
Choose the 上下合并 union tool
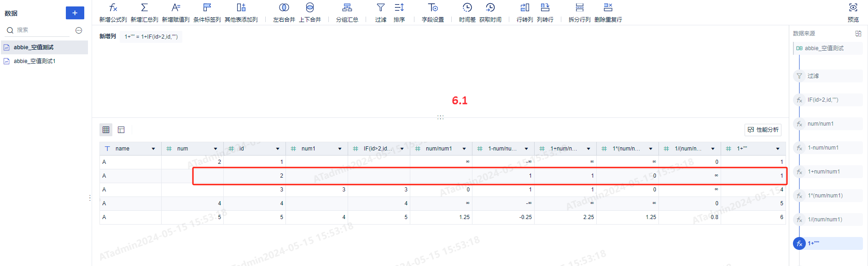coord(310,12)
